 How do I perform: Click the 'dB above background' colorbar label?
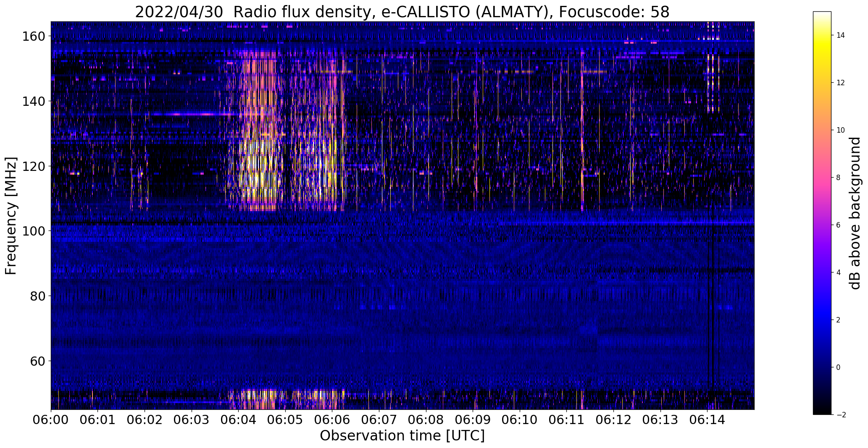click(855, 213)
